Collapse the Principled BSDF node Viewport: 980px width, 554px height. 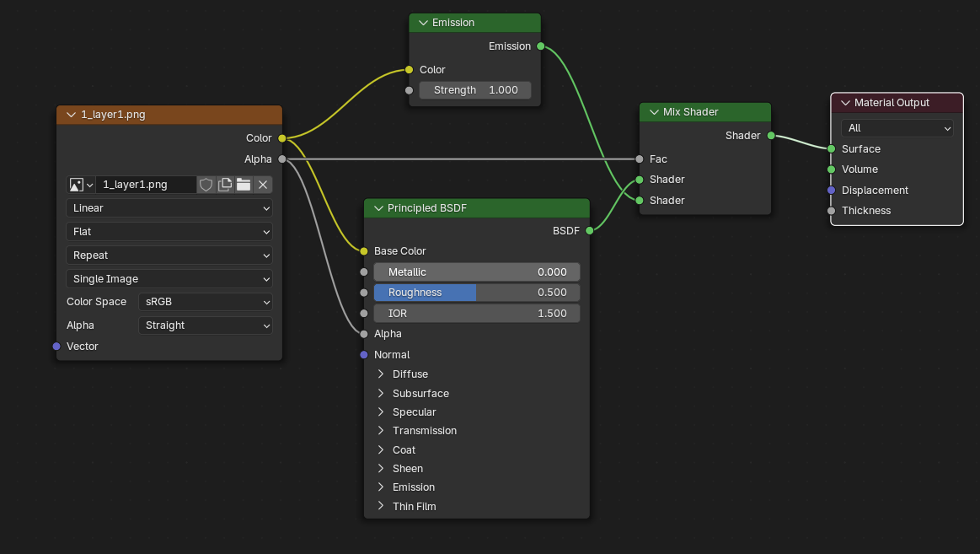pyautogui.click(x=378, y=207)
